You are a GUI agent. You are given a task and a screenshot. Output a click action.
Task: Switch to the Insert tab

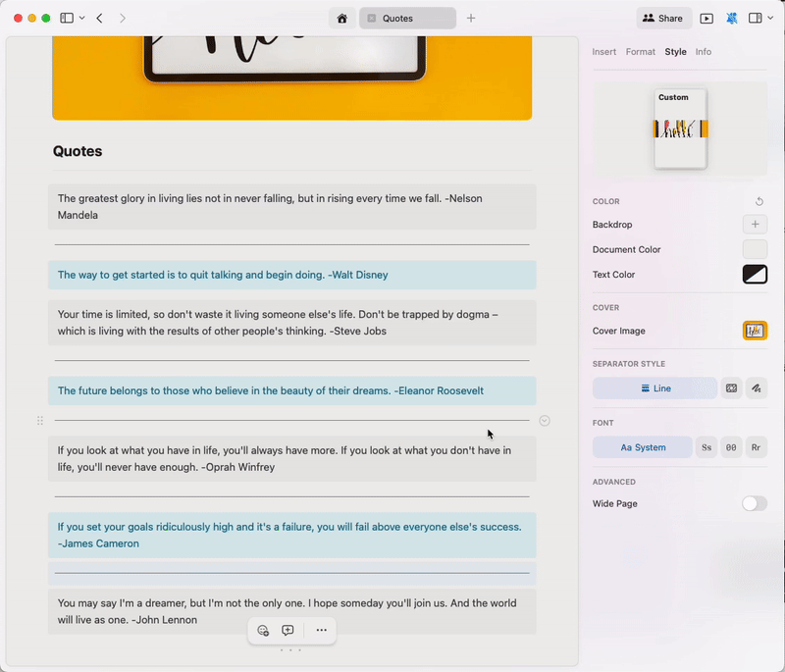(x=603, y=52)
